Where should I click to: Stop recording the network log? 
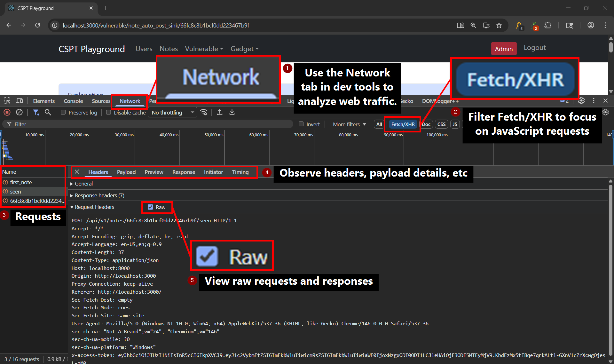point(7,112)
